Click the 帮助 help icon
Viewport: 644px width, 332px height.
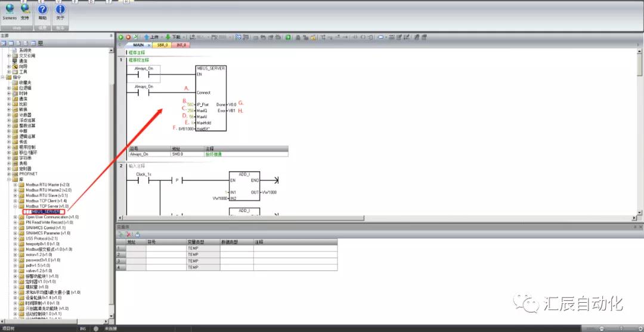pos(43,13)
